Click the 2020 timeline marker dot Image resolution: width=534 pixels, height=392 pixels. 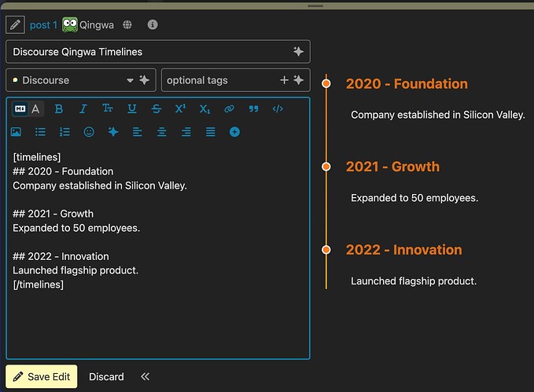326,83
